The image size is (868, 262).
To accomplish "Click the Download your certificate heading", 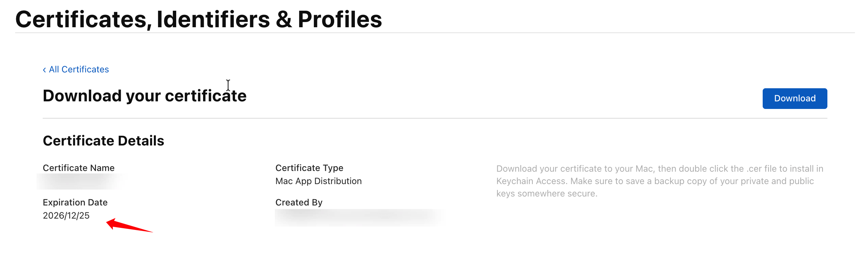I will pos(145,96).
